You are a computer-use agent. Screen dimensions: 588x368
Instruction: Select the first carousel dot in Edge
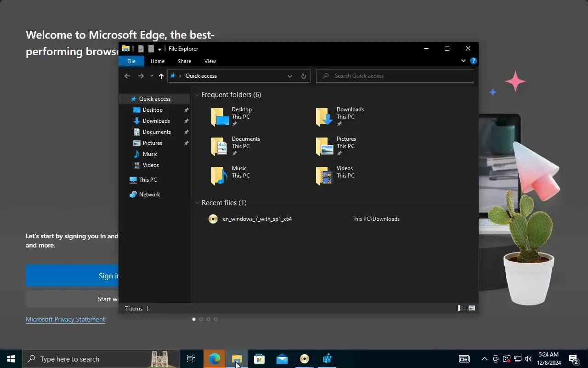coord(194,319)
